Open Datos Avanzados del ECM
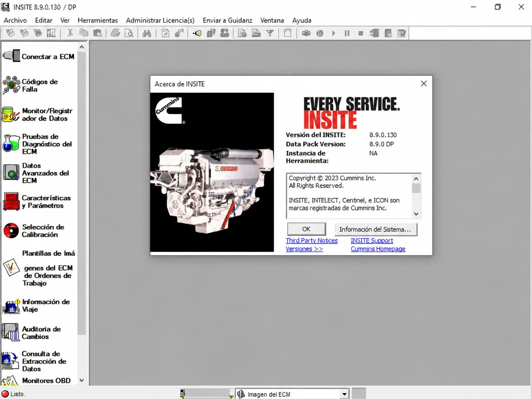 pos(36,173)
